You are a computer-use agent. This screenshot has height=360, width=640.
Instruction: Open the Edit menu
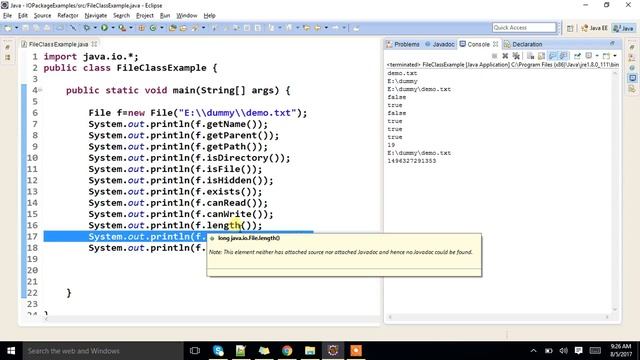click(23, 16)
